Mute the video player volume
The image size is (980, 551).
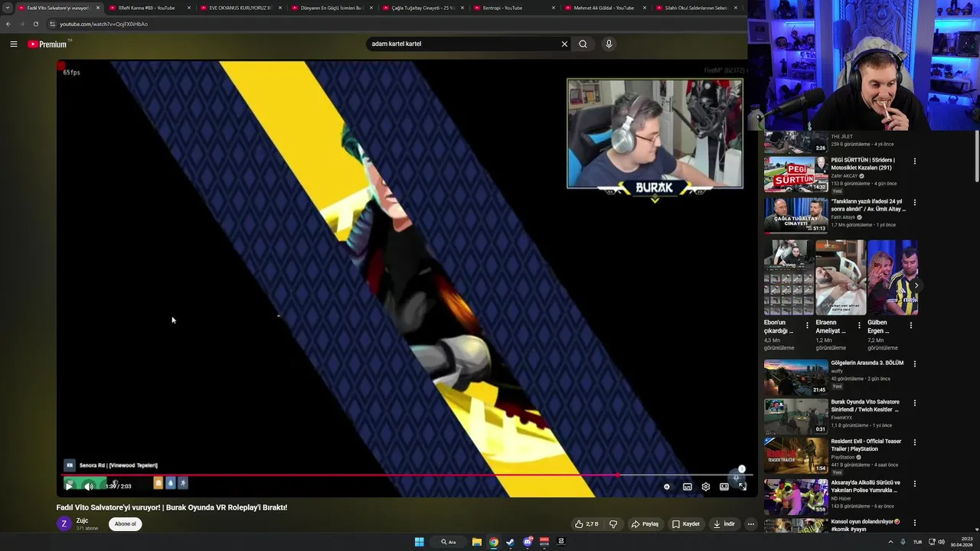click(x=89, y=486)
